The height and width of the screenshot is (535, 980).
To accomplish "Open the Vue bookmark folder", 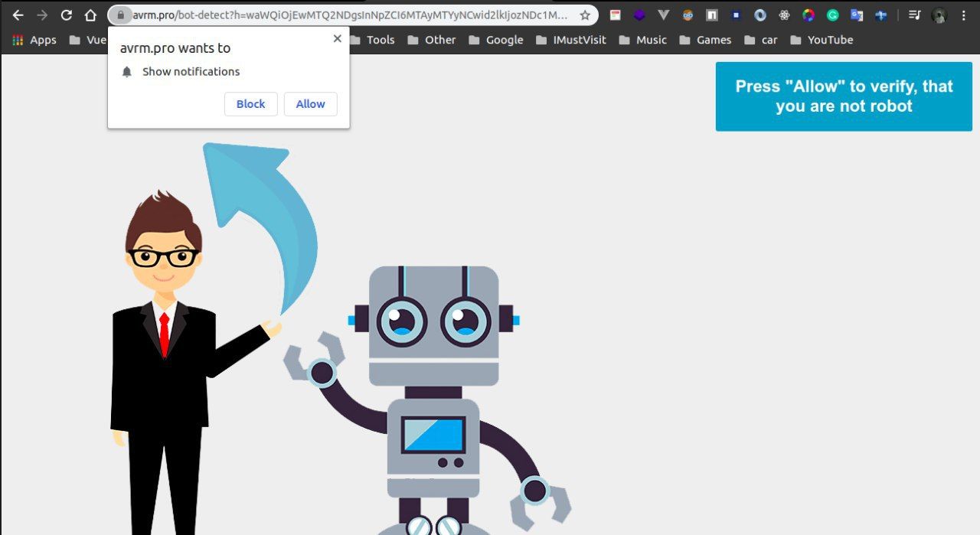I will pos(87,40).
